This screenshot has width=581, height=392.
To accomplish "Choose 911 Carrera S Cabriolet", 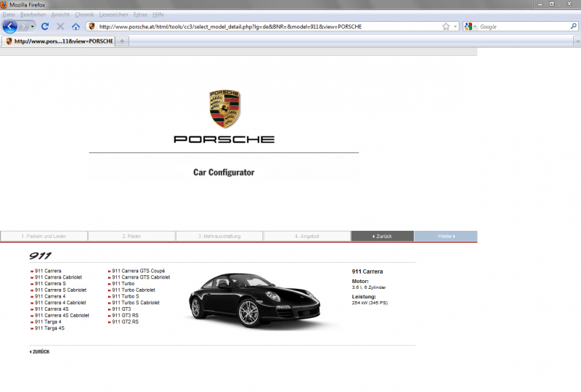I will click(x=60, y=290).
